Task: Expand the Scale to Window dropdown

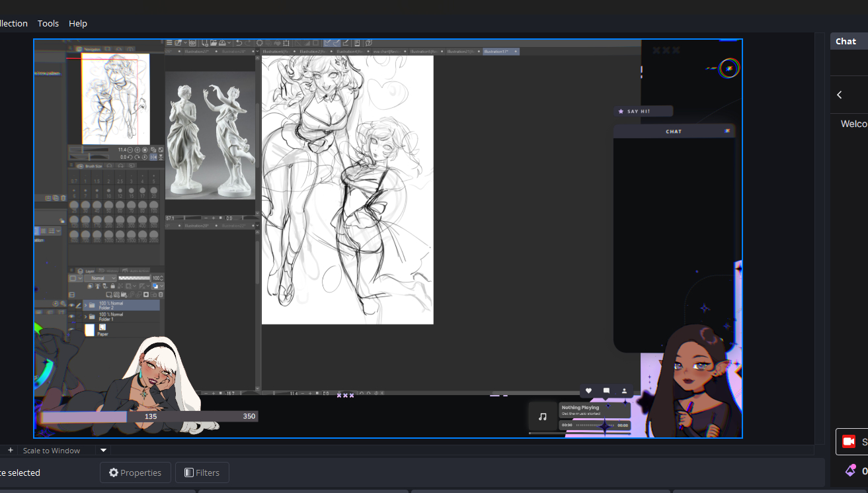Action: [103, 450]
